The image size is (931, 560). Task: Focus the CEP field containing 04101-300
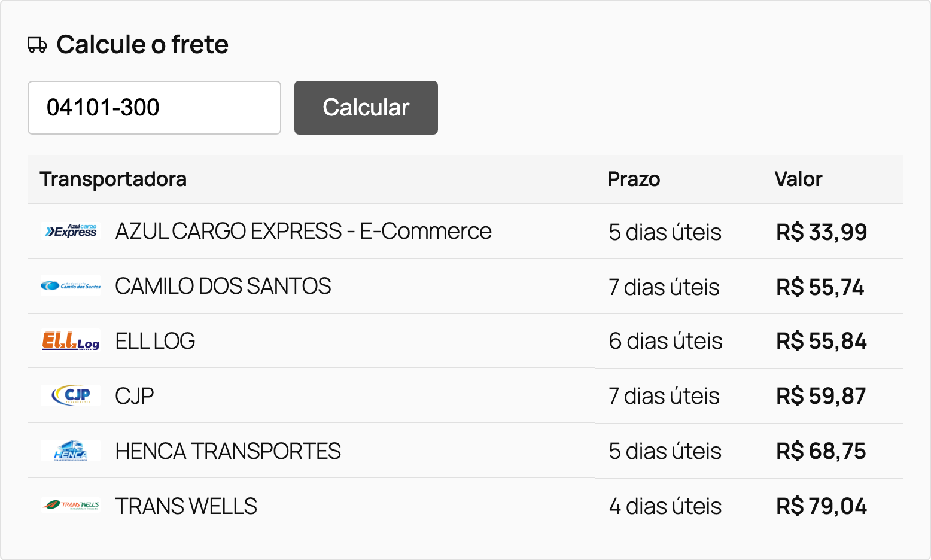coord(154,108)
